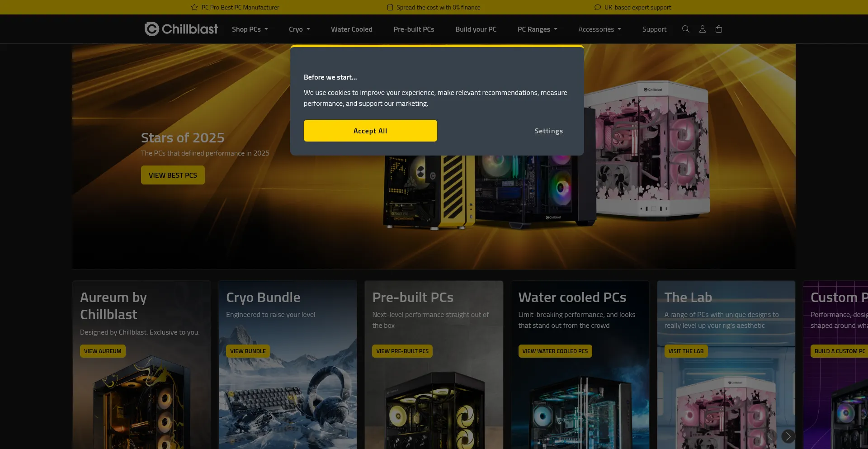Open the Support menu item

click(x=654, y=29)
